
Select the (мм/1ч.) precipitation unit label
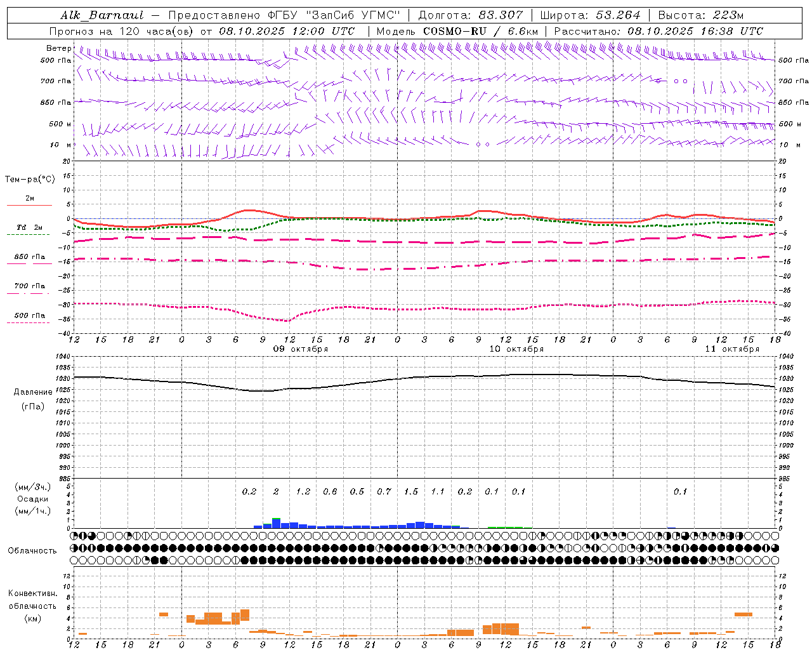pyautogui.click(x=33, y=511)
